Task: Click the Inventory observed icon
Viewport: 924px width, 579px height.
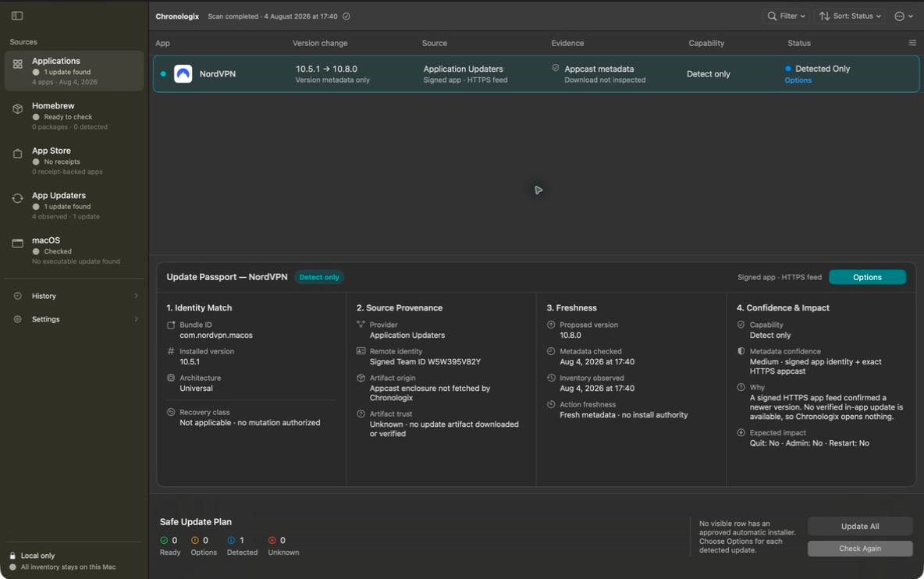Action: point(551,378)
